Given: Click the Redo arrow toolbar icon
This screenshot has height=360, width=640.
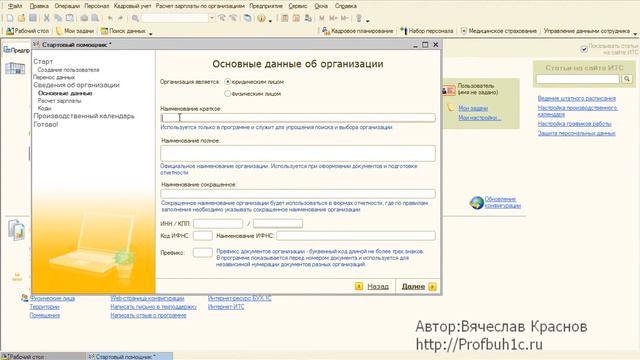Looking at the screenshot, I should click(x=120, y=18).
